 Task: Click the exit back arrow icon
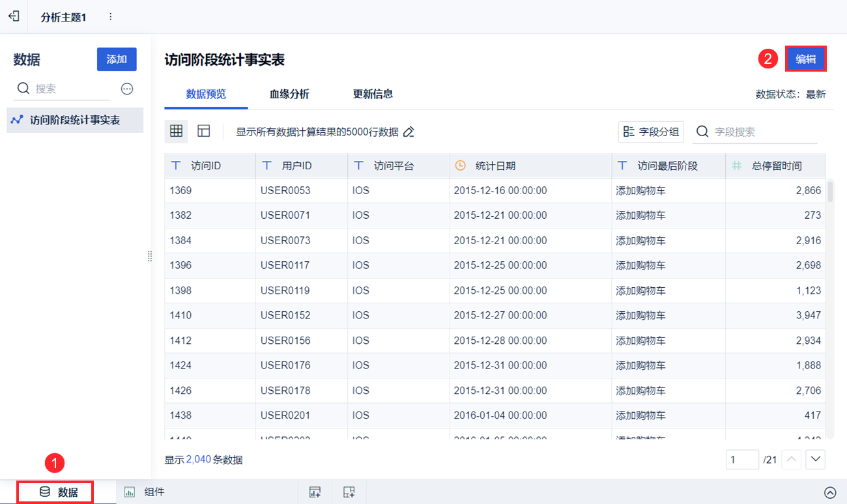tap(14, 16)
